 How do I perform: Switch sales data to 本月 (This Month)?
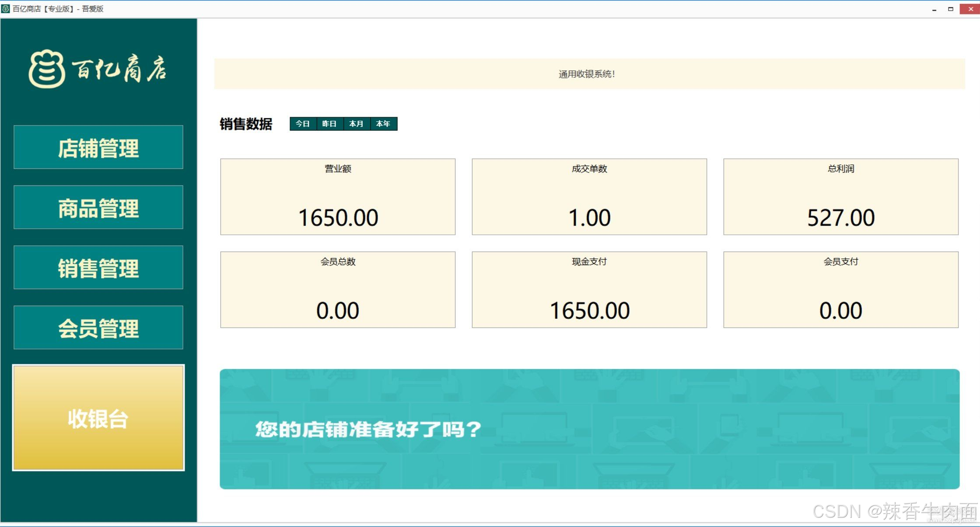(357, 124)
